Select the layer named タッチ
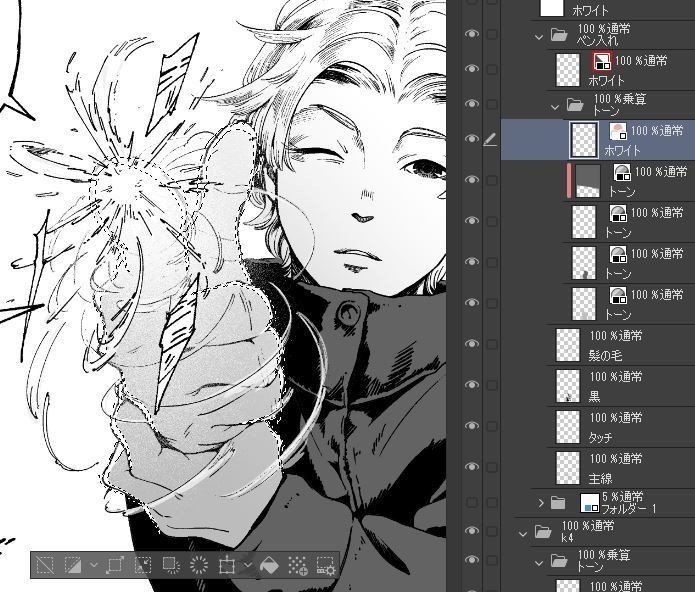Screen dimensions: 695x592 [x=600, y=437]
